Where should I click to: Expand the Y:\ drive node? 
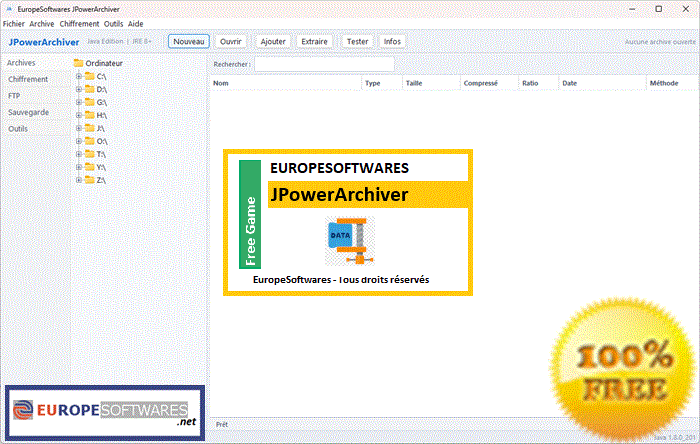[79, 167]
